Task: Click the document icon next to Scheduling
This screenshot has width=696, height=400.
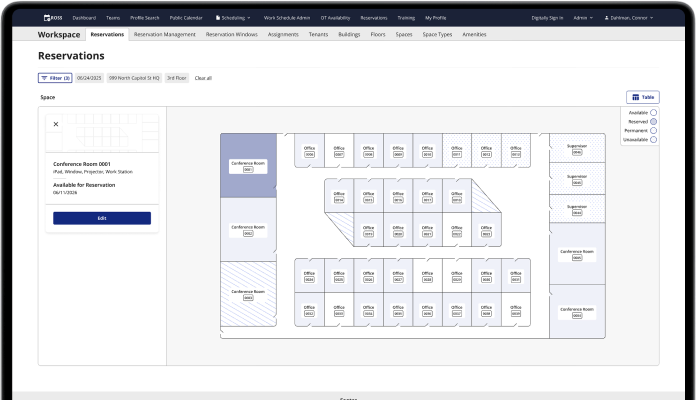Action: click(x=218, y=18)
